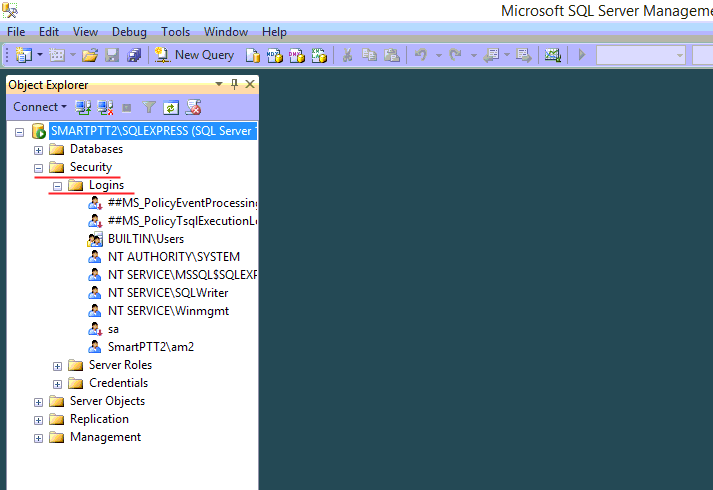Viewport: 713px width, 490px height.
Task: Click the XMLA query icon
Action: pos(319,55)
